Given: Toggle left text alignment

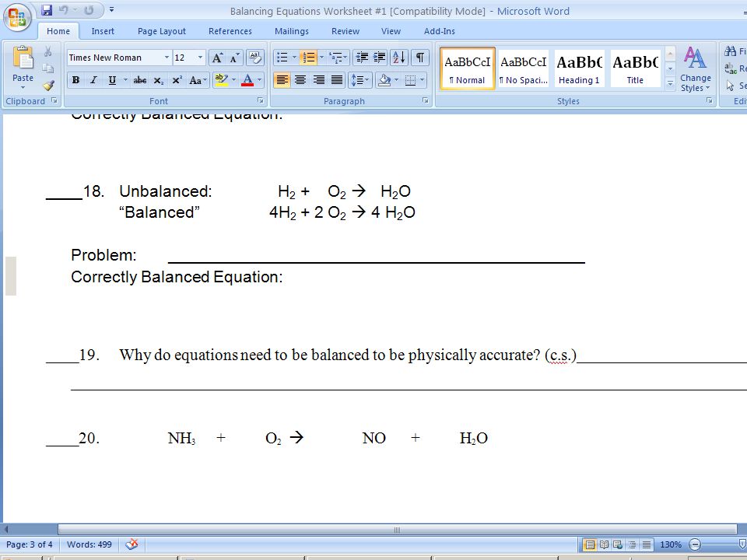Looking at the screenshot, I should click(x=282, y=80).
